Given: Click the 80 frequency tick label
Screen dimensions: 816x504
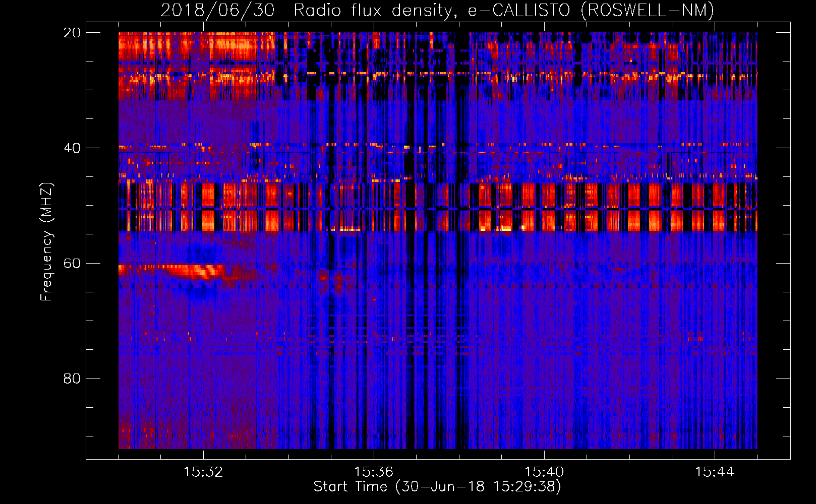Looking at the screenshot, I should tap(72, 379).
